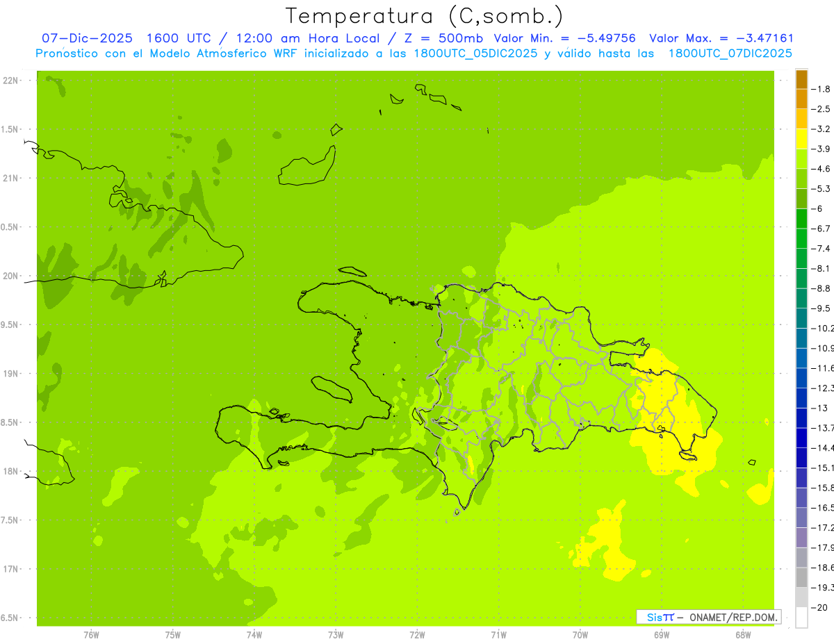Click the yellow legend swatch between -3.2 and -3.9
The width and height of the screenshot is (834, 644).
801,139
